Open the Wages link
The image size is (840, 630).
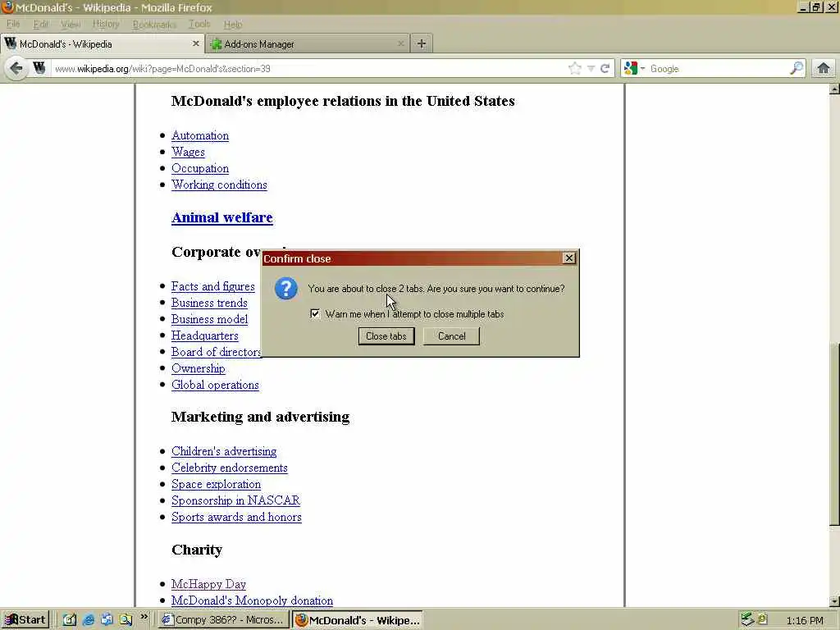188,152
